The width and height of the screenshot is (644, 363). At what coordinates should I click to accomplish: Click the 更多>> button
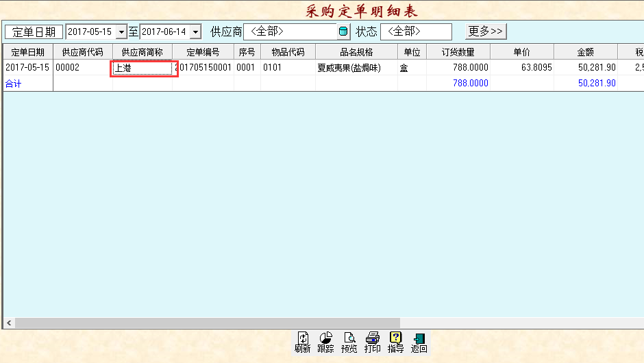486,32
